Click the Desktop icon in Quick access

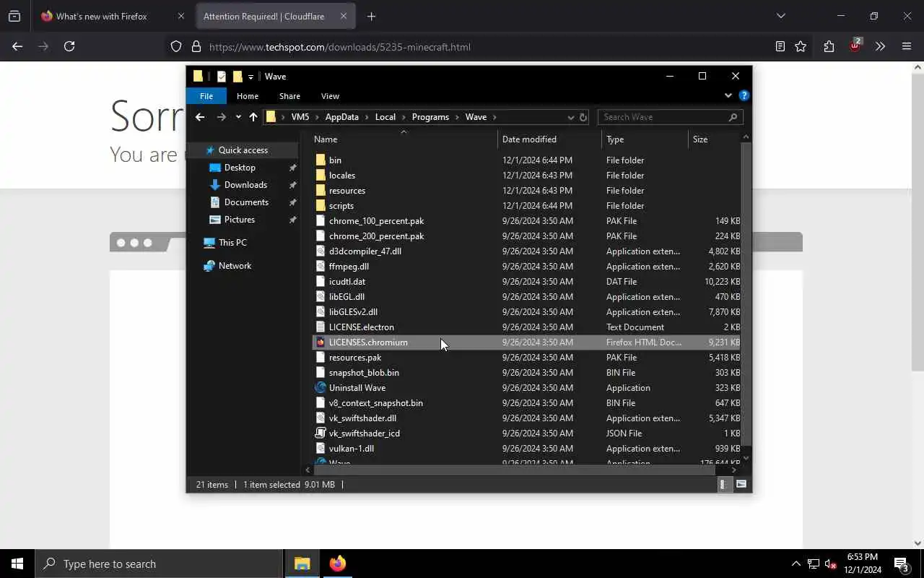214,167
